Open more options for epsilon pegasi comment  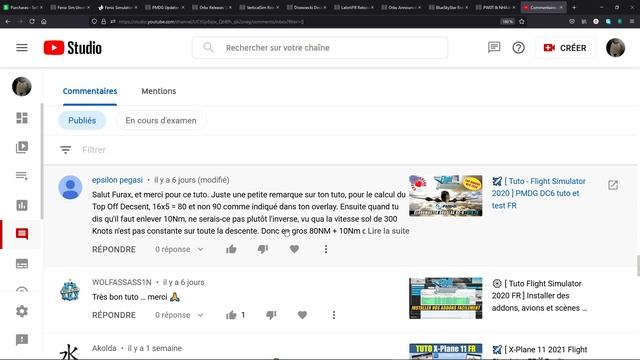pos(326,249)
